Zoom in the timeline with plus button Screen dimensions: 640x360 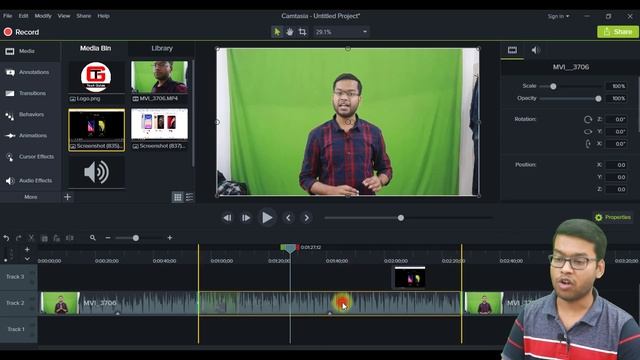(170, 238)
